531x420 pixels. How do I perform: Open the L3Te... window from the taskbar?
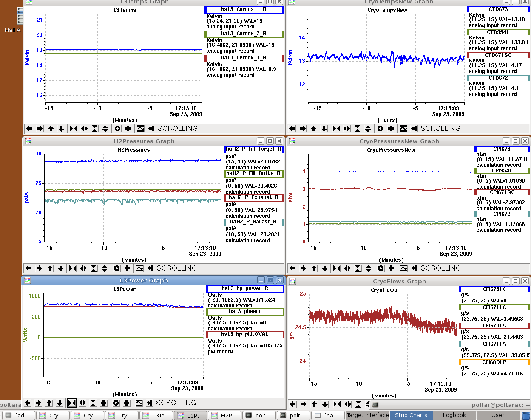click(157, 415)
